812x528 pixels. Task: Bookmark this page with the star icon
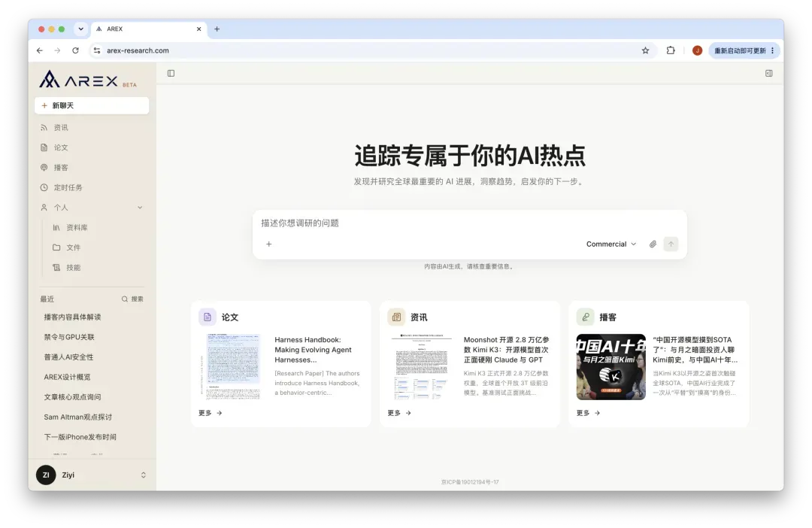click(x=645, y=50)
